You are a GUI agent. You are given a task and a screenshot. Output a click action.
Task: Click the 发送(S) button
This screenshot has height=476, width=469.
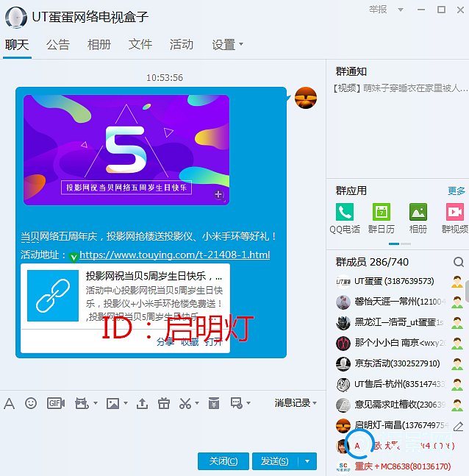point(275,461)
